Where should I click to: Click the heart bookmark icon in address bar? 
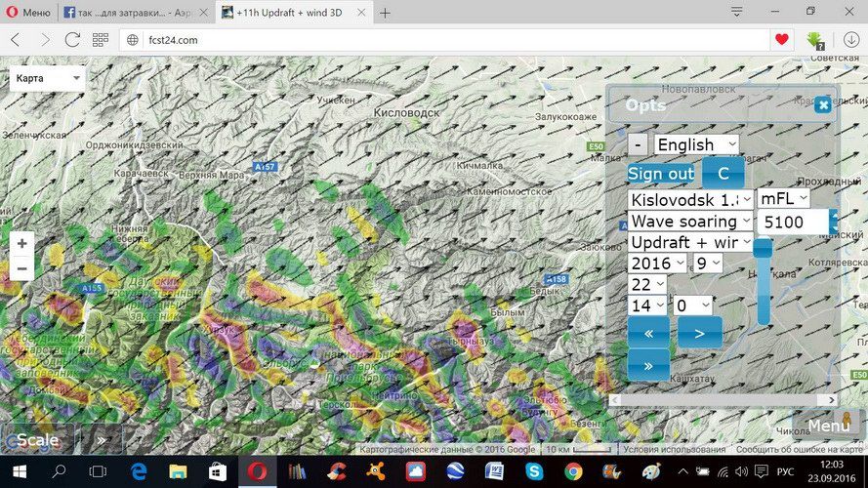coord(781,40)
